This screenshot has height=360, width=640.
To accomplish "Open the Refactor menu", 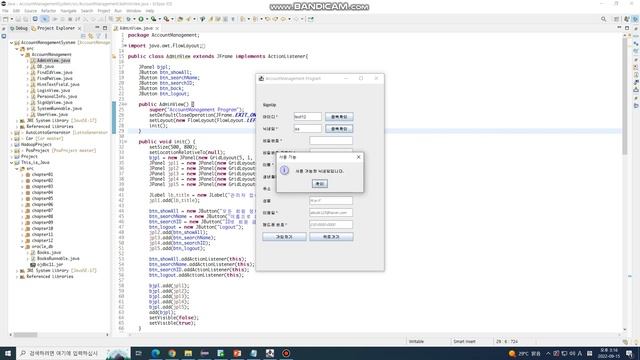I will point(48,11).
